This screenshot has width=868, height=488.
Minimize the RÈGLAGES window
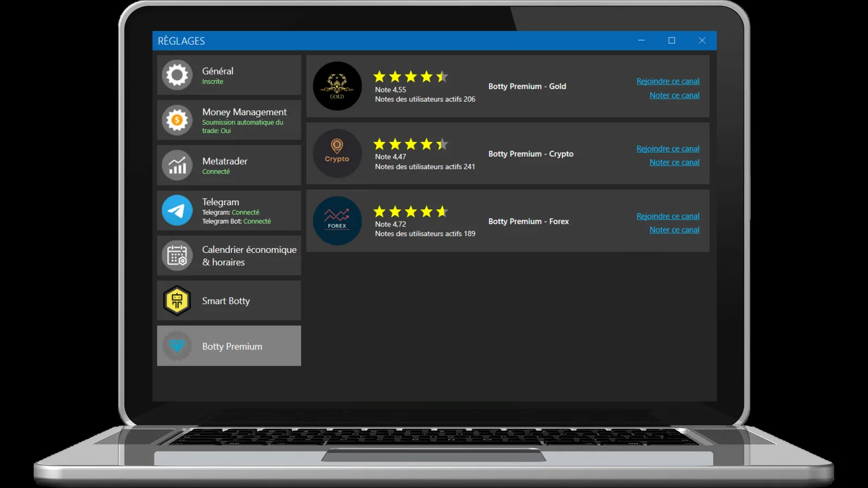click(641, 41)
